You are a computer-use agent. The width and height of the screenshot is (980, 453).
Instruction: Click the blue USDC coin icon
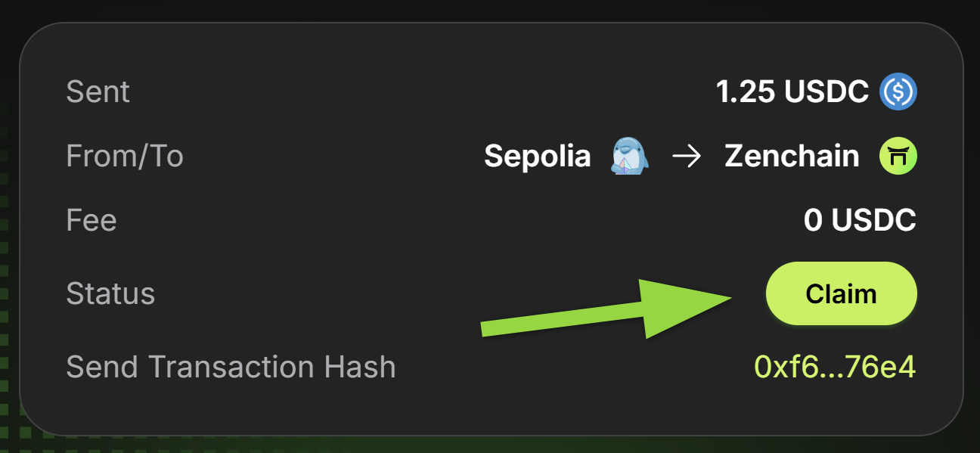898,92
